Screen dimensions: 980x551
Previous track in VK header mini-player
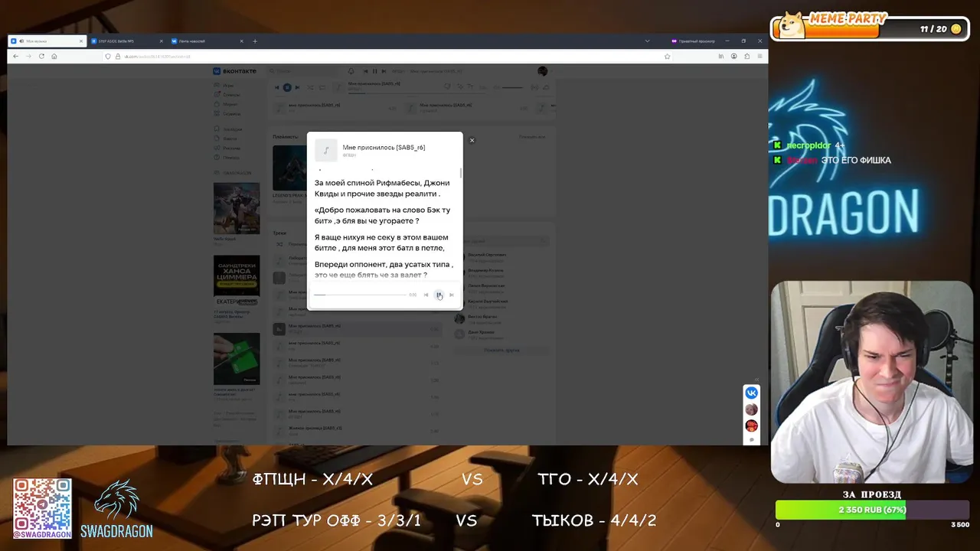tap(365, 71)
